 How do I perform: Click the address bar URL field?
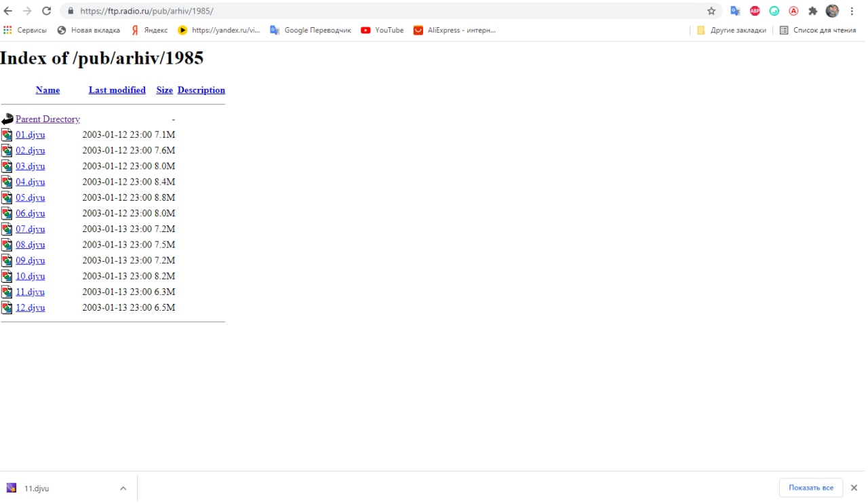pyautogui.click(x=390, y=11)
